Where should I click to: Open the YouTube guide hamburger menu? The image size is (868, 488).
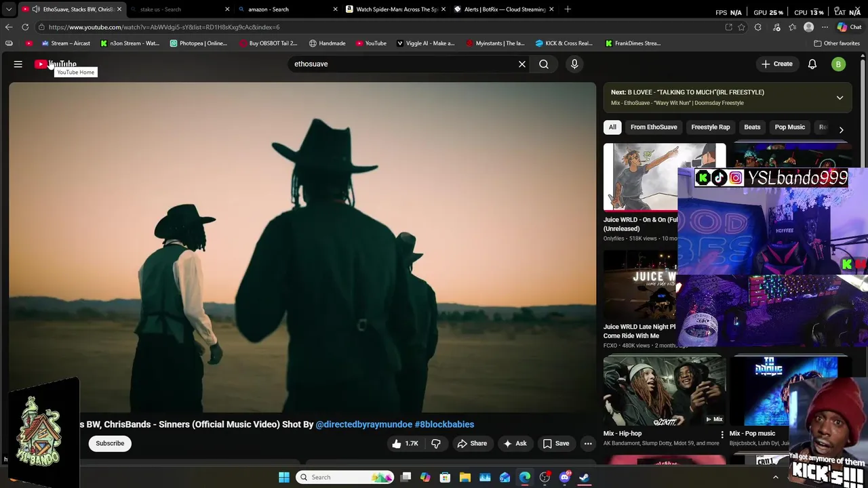click(18, 64)
